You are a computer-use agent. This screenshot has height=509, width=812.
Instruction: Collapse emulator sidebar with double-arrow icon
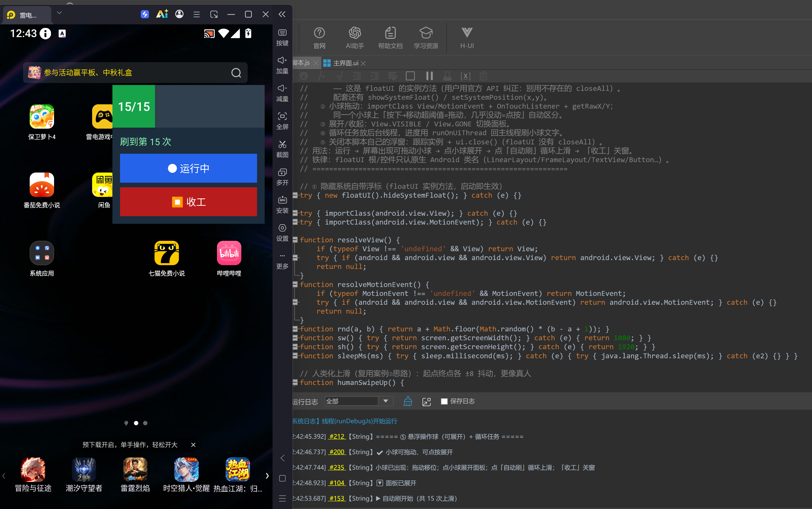click(x=282, y=14)
